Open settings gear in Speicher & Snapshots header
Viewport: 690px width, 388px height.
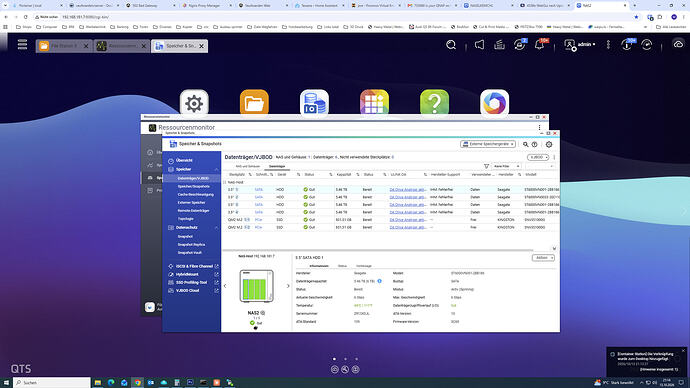click(549, 144)
